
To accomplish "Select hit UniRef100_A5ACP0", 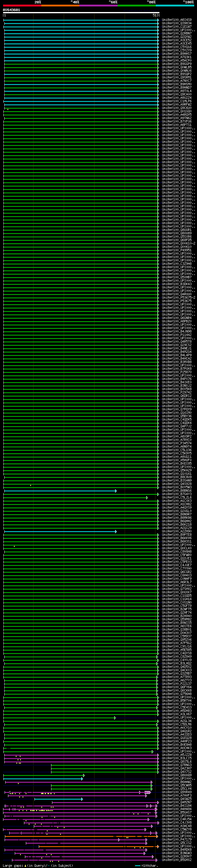I will pyautogui.click(x=176, y=61).
